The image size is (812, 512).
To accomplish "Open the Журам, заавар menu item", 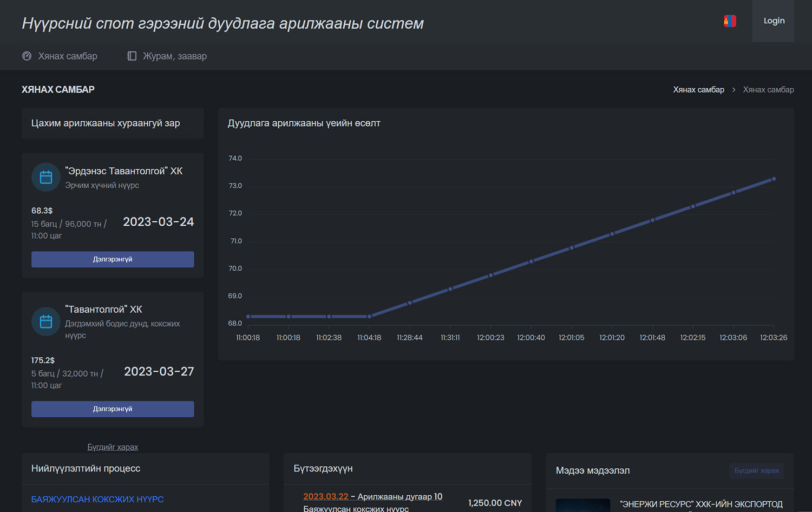I will point(174,56).
